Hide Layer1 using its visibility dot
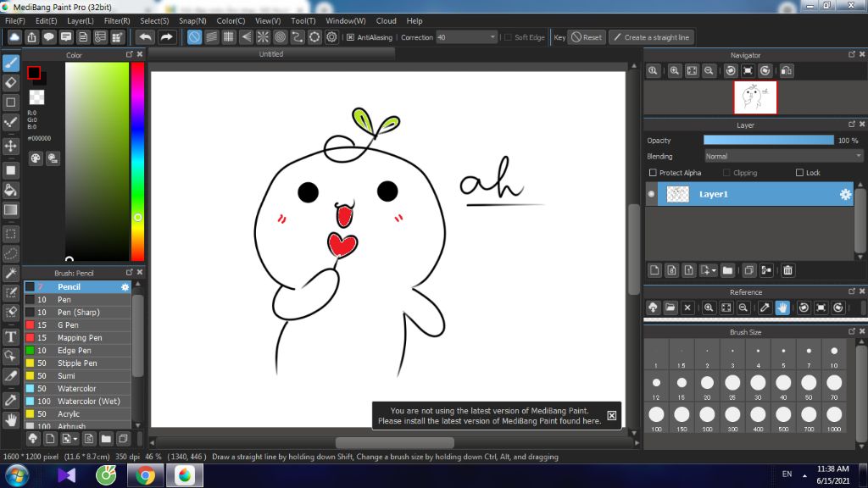The height and width of the screenshot is (488, 868). pyautogui.click(x=652, y=194)
